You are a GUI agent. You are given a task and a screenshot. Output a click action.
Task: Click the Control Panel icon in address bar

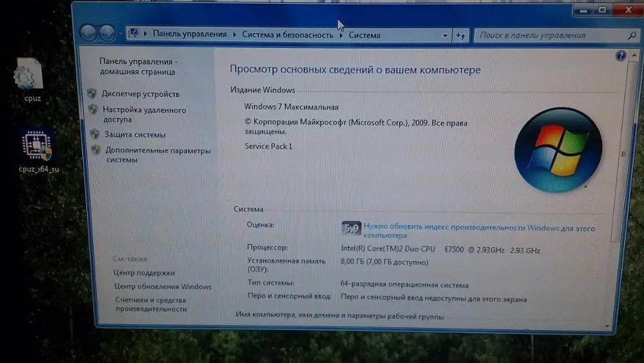tap(133, 33)
